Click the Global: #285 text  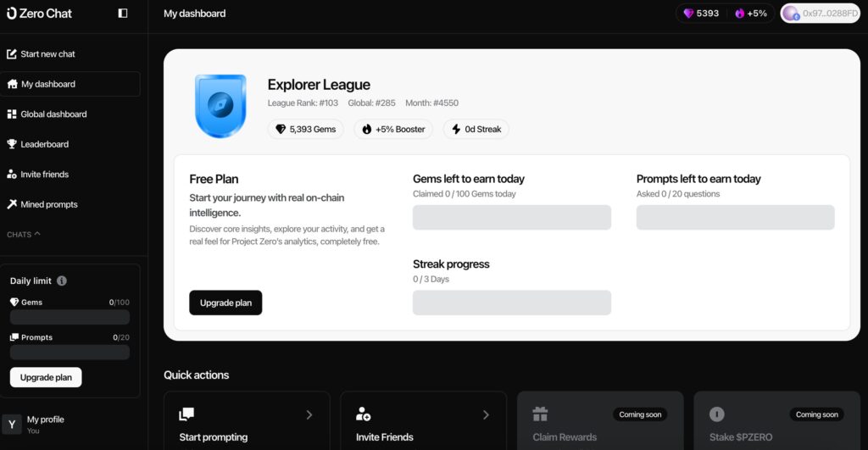pos(371,103)
